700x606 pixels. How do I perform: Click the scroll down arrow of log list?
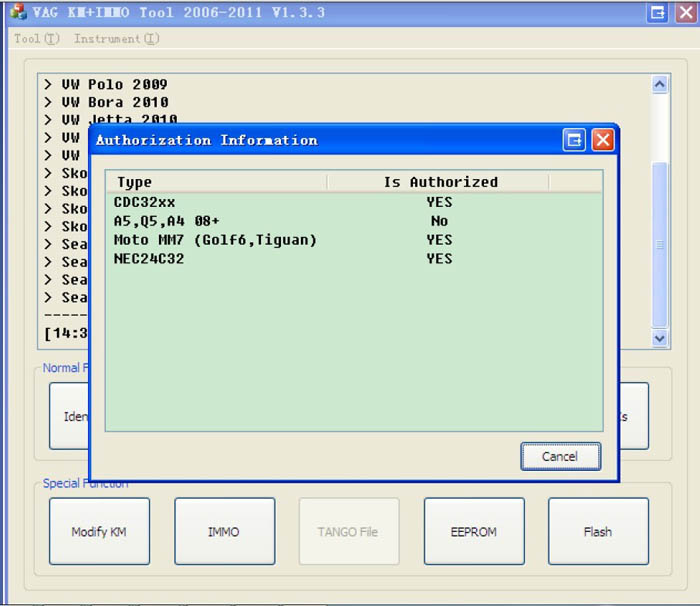point(660,339)
